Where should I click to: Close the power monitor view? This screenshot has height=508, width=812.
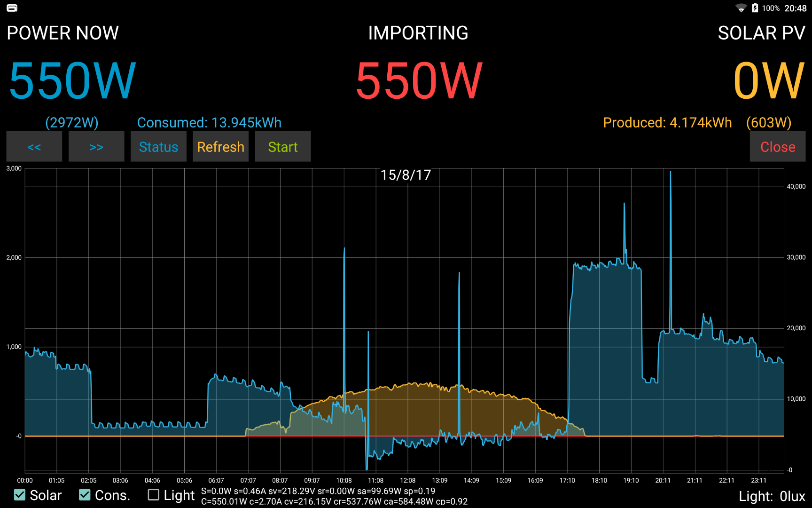coord(777,146)
